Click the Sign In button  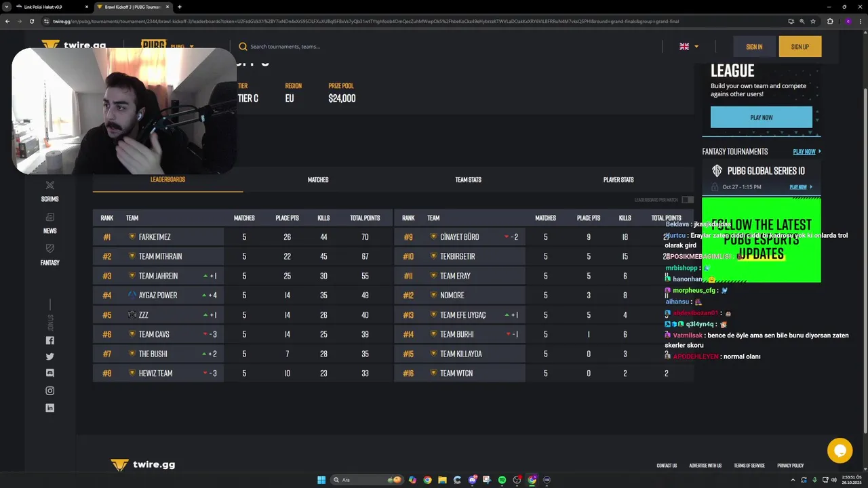tap(754, 47)
